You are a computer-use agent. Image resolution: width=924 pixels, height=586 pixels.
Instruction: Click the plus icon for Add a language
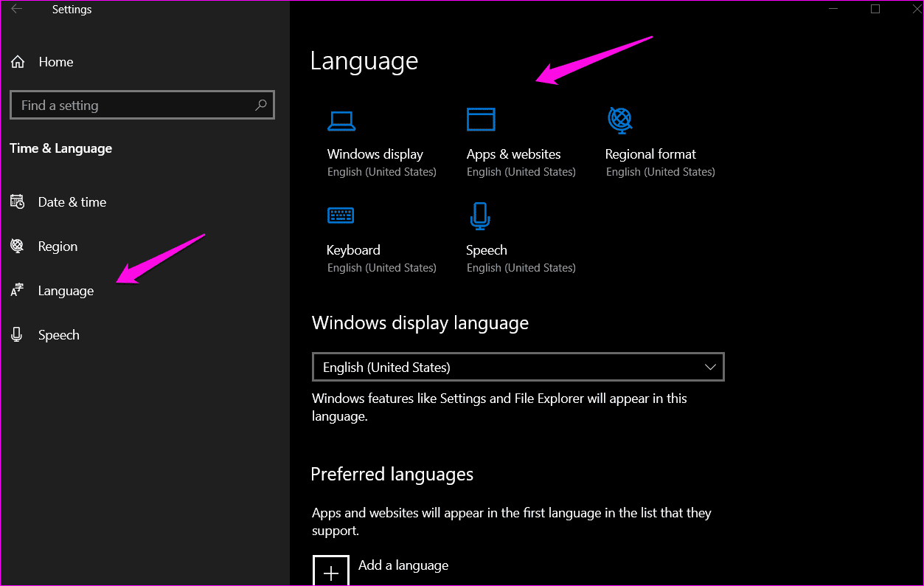click(x=331, y=571)
